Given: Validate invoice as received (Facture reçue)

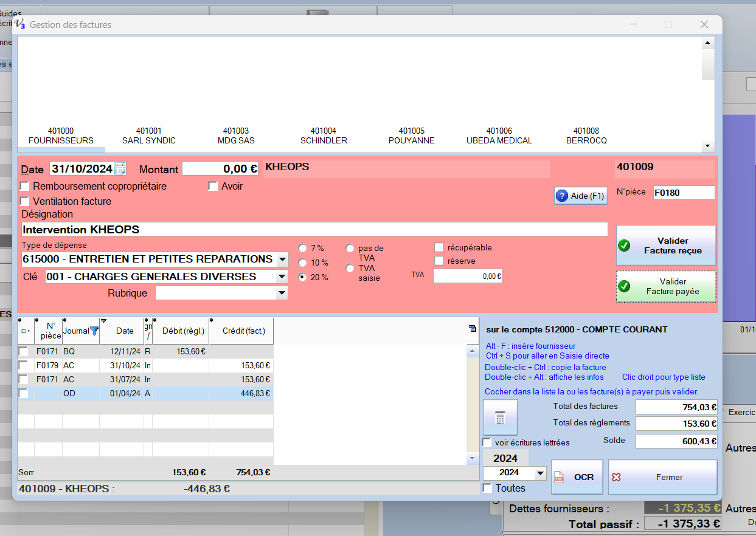Looking at the screenshot, I should coord(666,246).
